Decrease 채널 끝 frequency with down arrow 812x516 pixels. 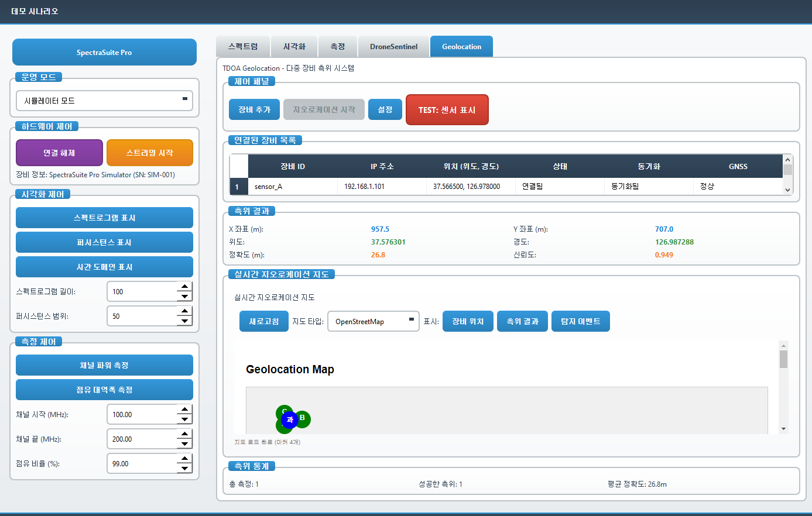pyautogui.click(x=184, y=444)
